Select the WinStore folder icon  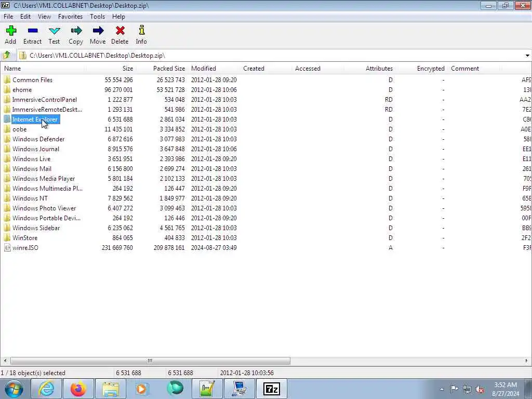pos(7,238)
